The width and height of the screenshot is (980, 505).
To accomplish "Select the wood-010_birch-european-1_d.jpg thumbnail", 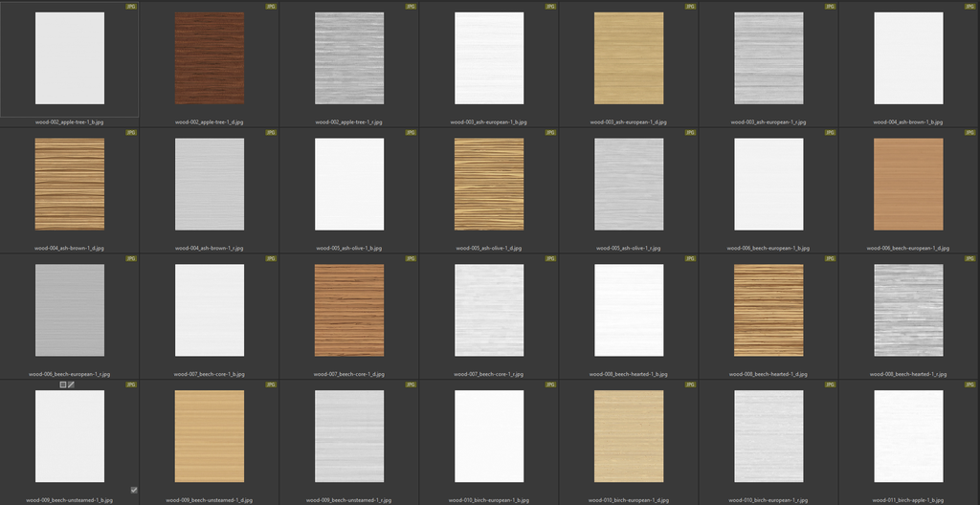I will click(629, 436).
